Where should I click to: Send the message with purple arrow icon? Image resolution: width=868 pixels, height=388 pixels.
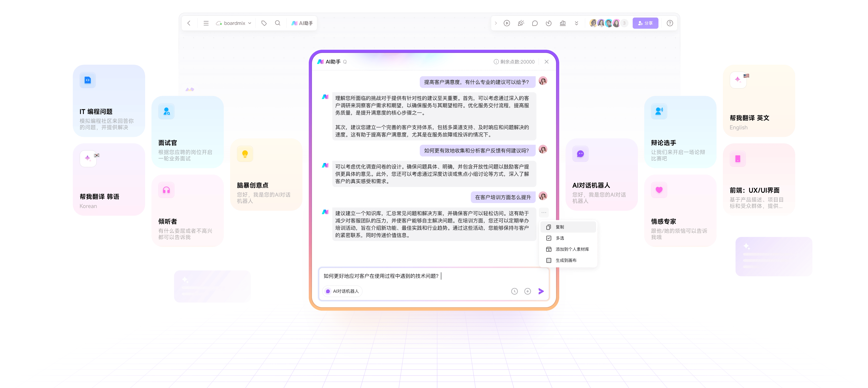pyautogui.click(x=541, y=291)
